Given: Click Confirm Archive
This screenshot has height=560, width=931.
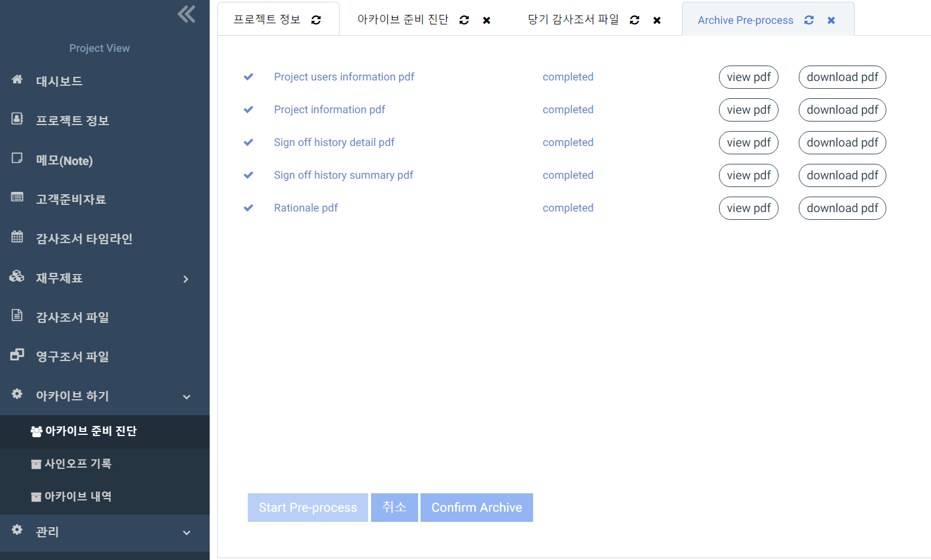Looking at the screenshot, I should pos(477,507).
